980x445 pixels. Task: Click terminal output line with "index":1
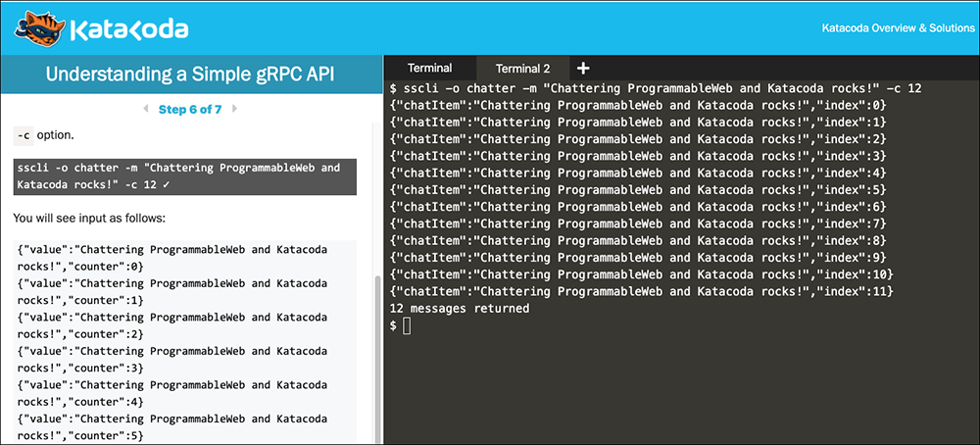click(x=638, y=122)
